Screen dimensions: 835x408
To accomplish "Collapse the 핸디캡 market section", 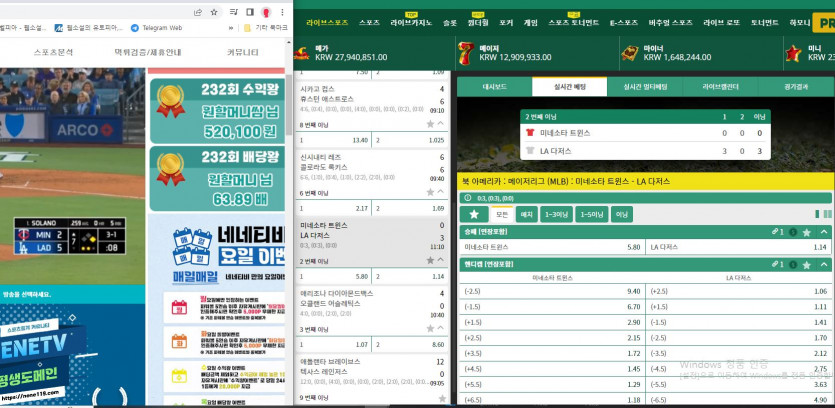I will pos(824,264).
